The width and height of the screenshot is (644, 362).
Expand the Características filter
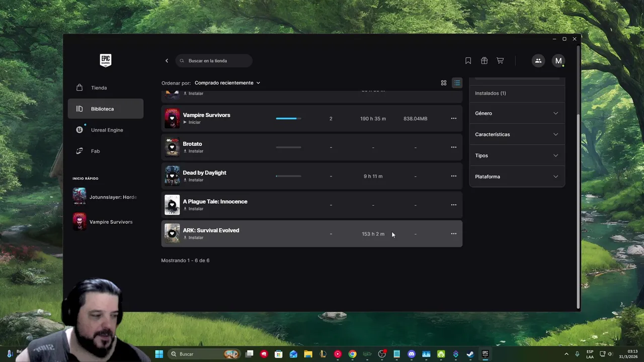pos(517,134)
